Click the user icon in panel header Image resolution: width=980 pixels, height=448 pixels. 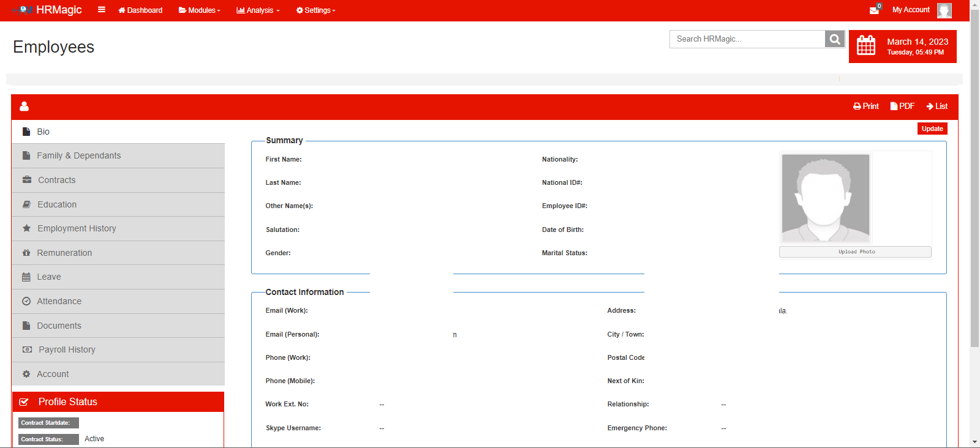click(x=24, y=106)
